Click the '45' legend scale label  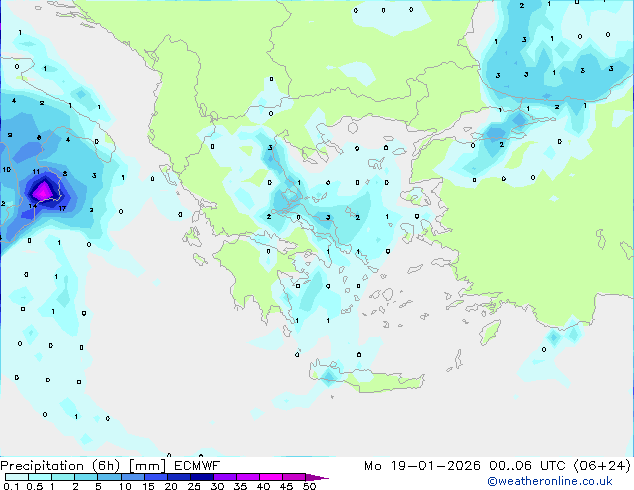[x=287, y=486]
